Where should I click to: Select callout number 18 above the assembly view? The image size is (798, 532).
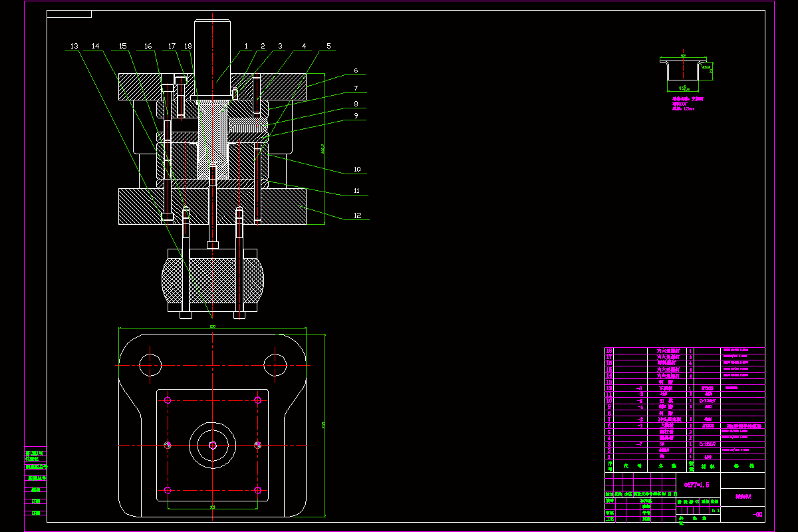point(188,47)
